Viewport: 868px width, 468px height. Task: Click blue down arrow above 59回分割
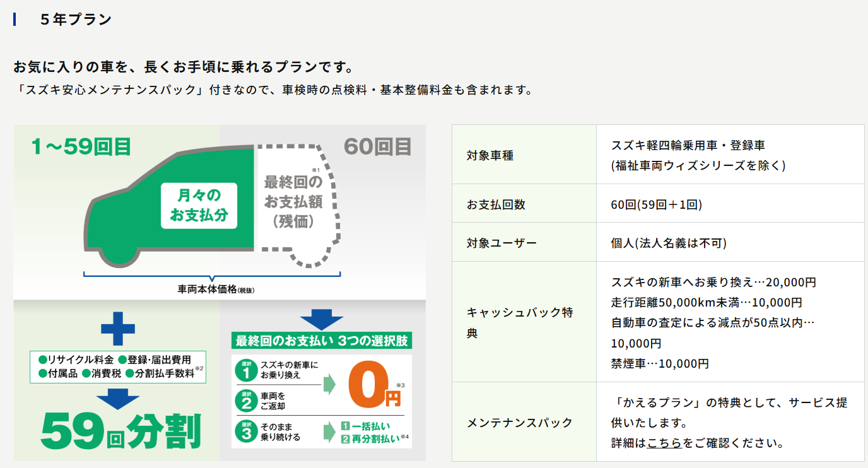point(118,399)
